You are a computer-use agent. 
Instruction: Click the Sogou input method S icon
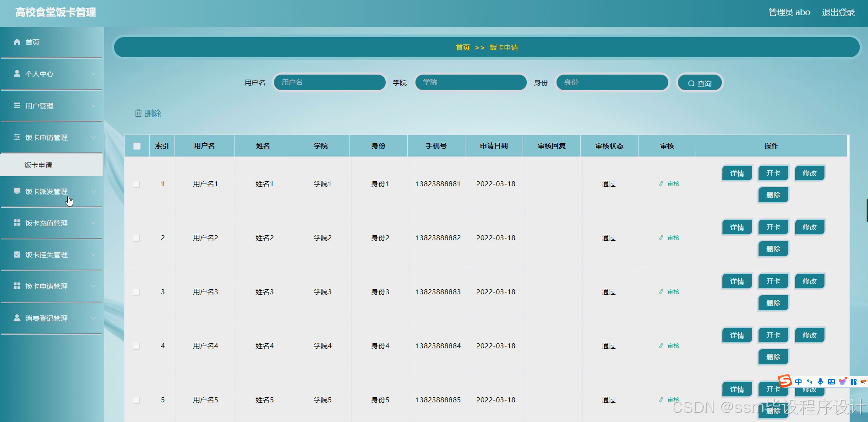point(785,381)
